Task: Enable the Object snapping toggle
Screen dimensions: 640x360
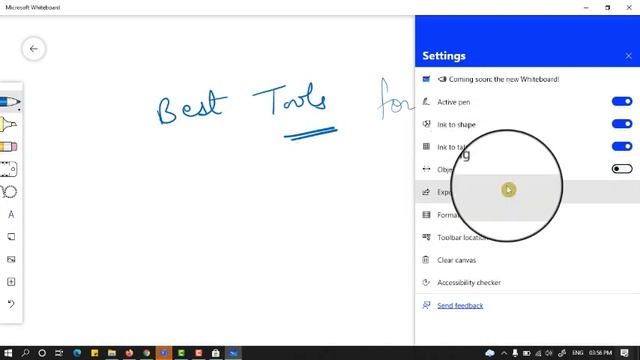Action: 622,169
